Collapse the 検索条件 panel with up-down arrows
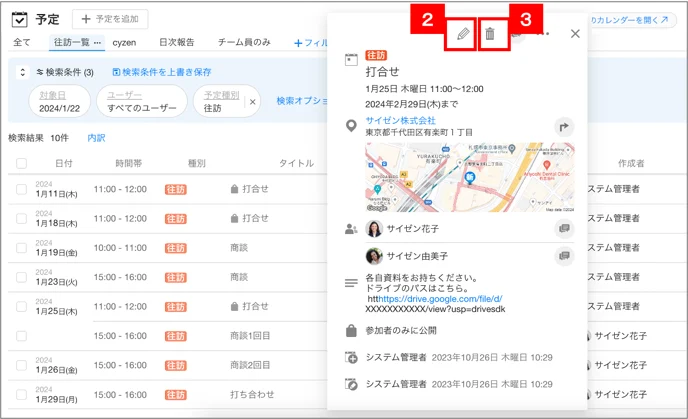 [22, 72]
